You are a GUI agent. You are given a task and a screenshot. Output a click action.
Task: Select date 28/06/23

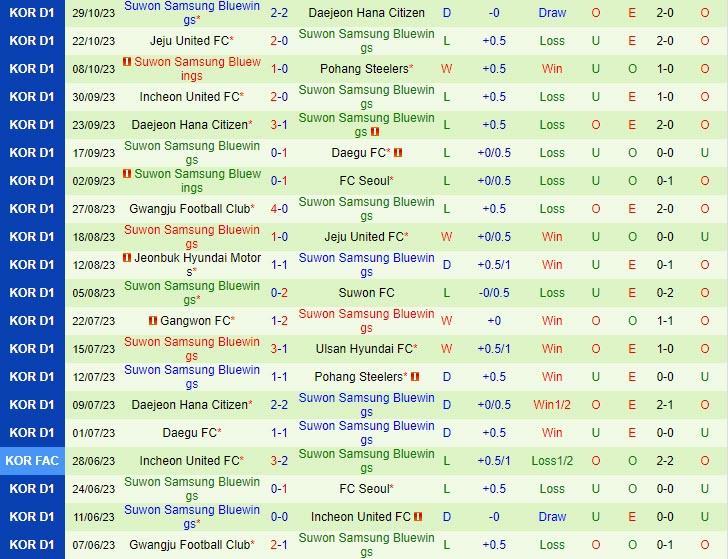point(93,461)
